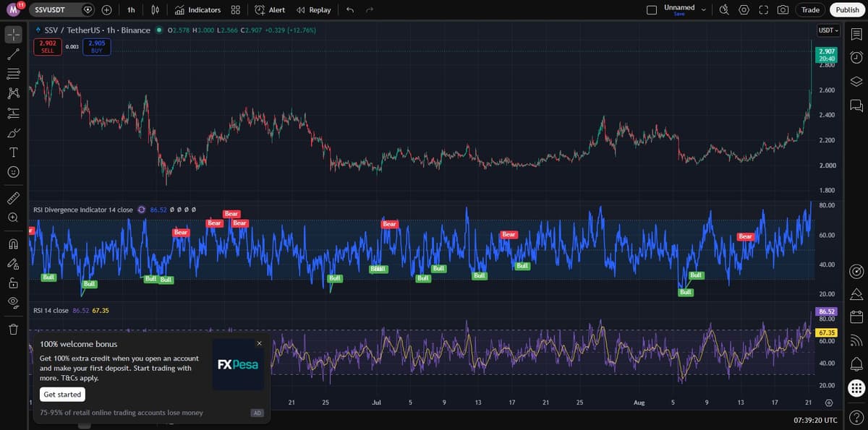Open the alerts clock panel
Screen dimensions: 868x430
(856, 58)
